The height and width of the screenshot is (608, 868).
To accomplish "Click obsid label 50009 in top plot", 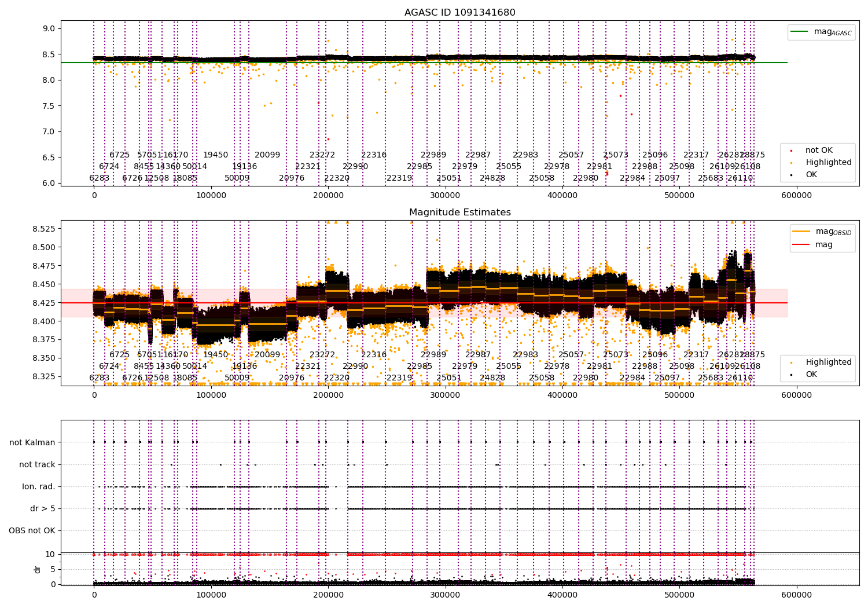I will click(x=237, y=178).
